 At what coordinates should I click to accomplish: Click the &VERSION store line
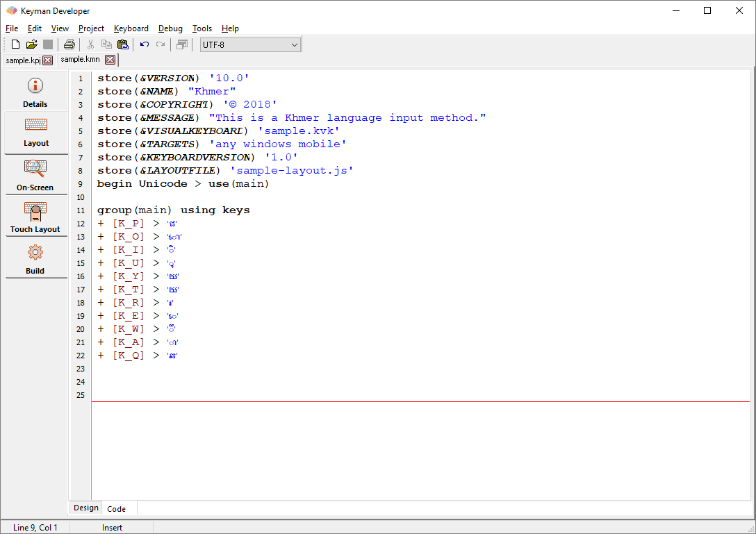pyautogui.click(x=173, y=78)
